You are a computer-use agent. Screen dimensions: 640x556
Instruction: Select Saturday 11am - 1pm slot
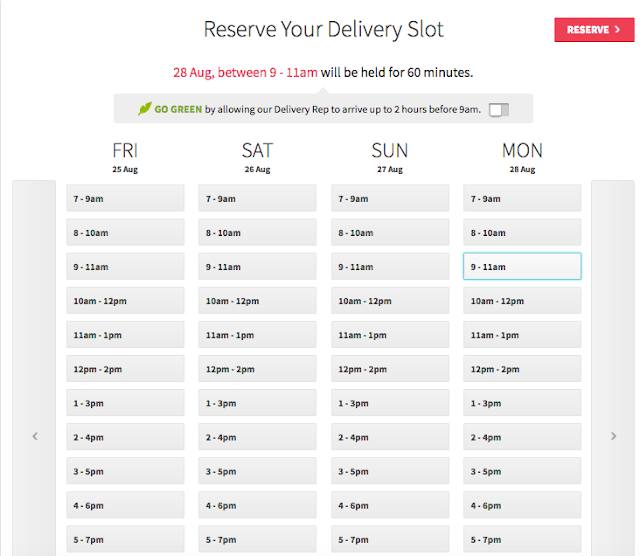[x=257, y=335]
